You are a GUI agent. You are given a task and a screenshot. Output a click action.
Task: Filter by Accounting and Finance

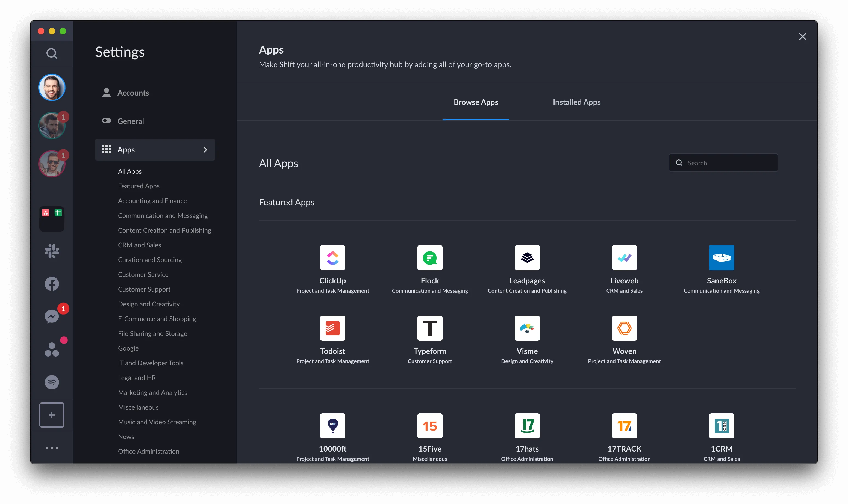[152, 201]
